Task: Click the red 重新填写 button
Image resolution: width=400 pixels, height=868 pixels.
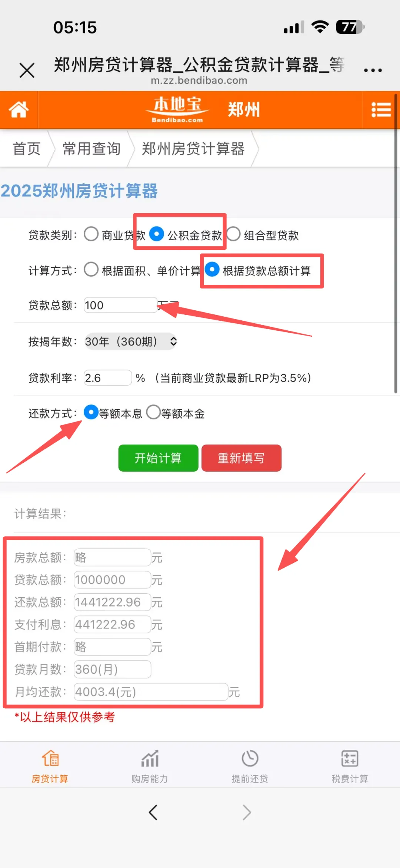Action: [241, 458]
